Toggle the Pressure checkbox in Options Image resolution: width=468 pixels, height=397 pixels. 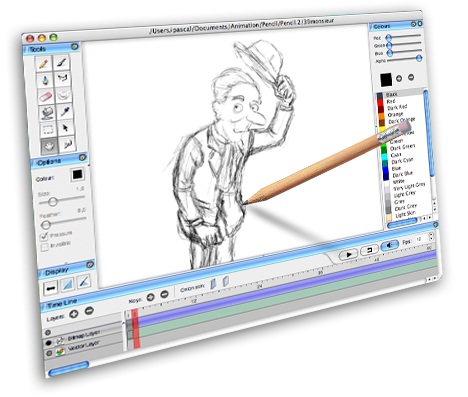[x=44, y=237]
